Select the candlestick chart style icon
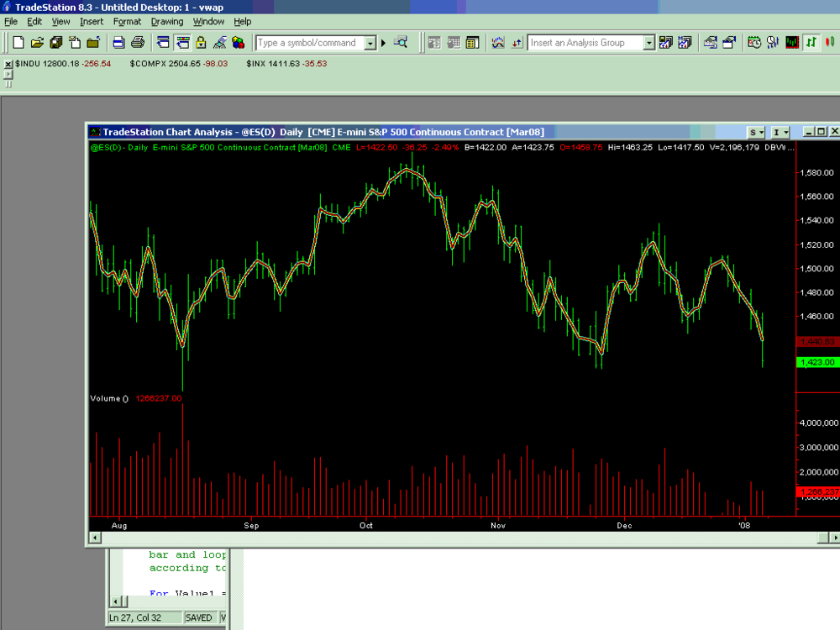840x630 pixels. click(830, 43)
